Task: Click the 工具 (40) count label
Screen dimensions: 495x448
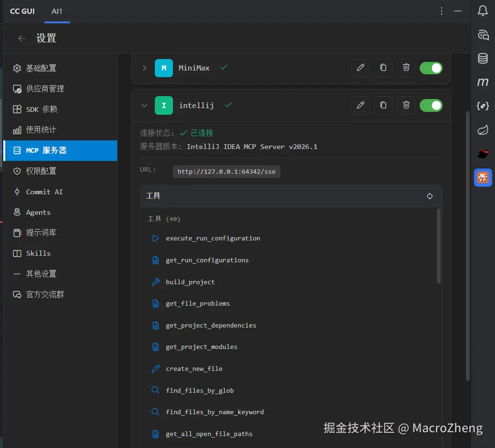Action: (x=164, y=219)
